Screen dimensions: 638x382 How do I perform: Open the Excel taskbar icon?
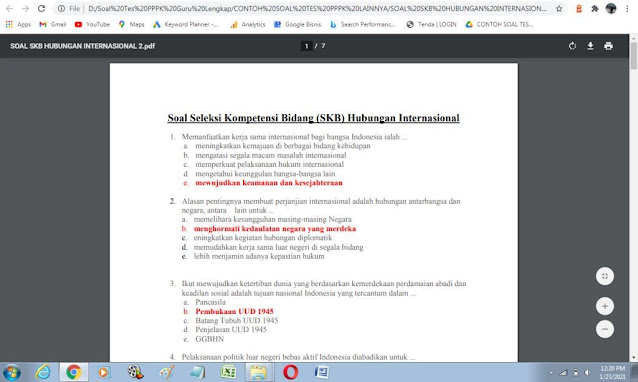228,372
